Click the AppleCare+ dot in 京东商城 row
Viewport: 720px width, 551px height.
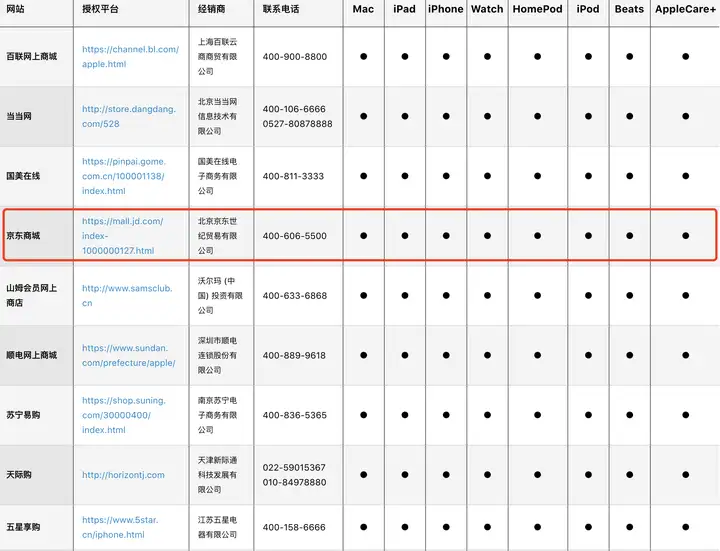(x=685, y=236)
